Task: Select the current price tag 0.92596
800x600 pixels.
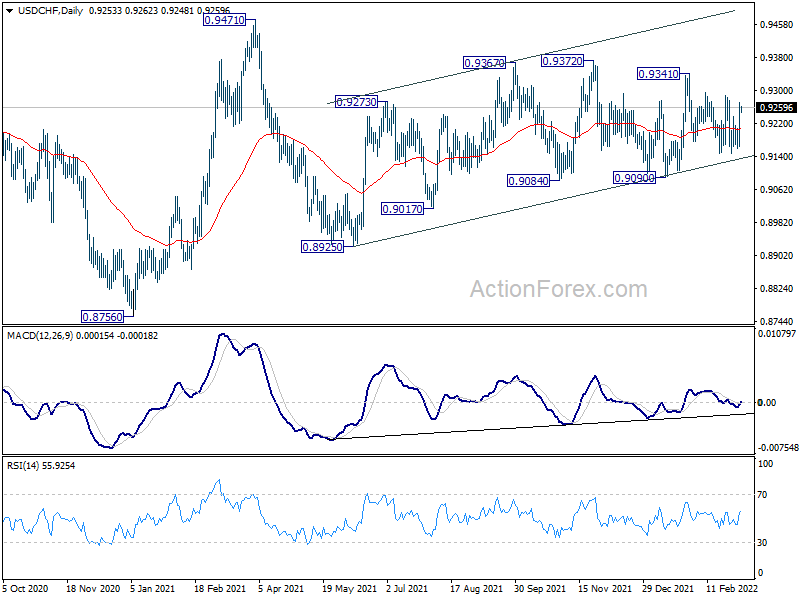Action: pyautogui.click(x=776, y=108)
